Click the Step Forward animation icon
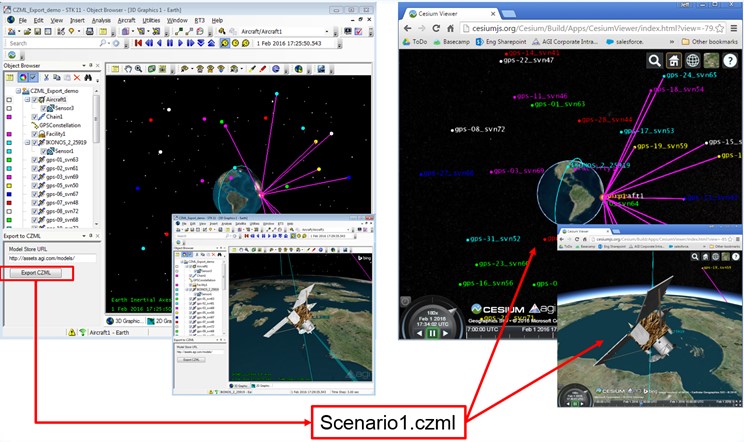Viewport: 744px width, 442px height. (x=190, y=43)
